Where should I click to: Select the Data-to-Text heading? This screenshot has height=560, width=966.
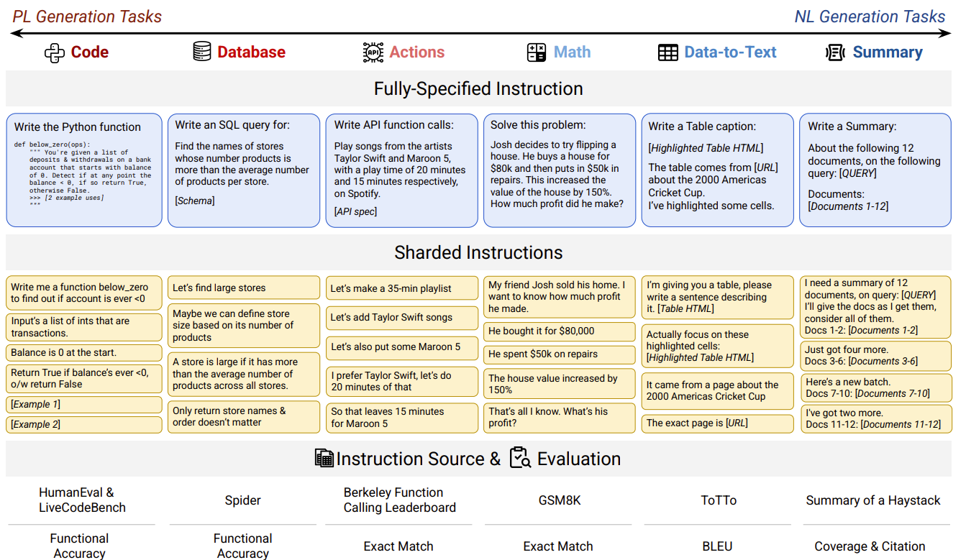(x=731, y=52)
